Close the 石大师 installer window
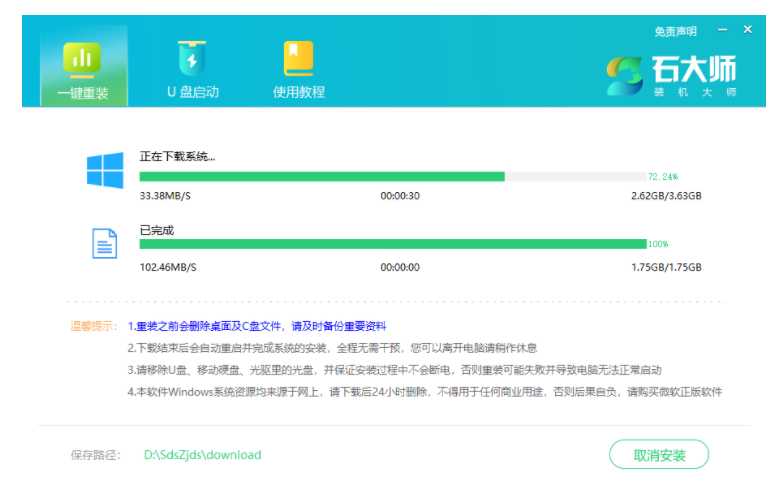This screenshot has height=487, width=771. coord(747,30)
